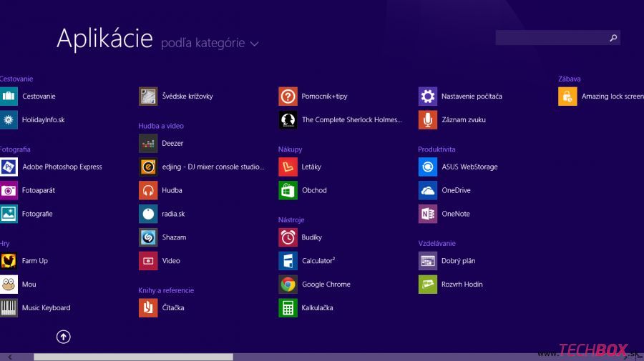Select the Fotografia category header
This screenshot has height=361, width=644.
15,149
